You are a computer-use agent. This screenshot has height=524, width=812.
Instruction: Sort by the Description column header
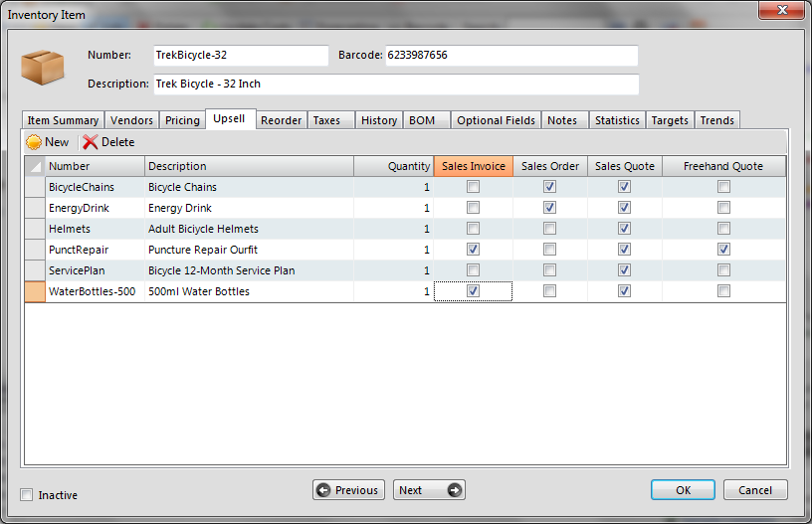(249, 166)
